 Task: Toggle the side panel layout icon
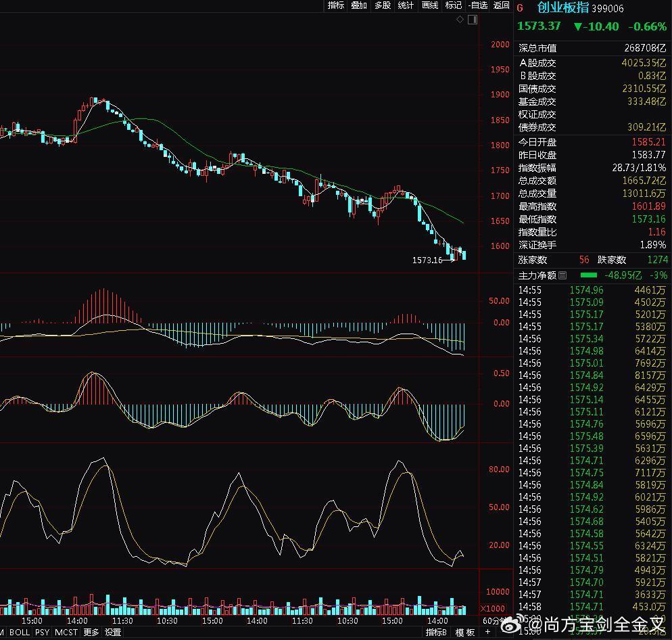click(472, 20)
